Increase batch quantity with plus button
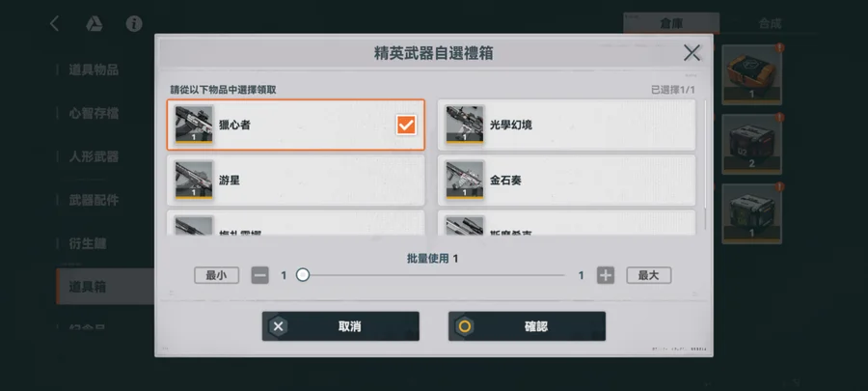The width and height of the screenshot is (868, 391). click(606, 275)
